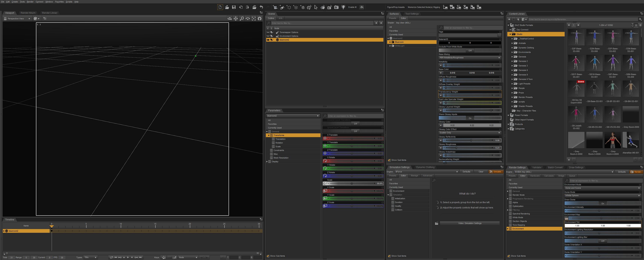Open the Perspective View camera dropdown
The height and width of the screenshot is (260, 644).
17,19
